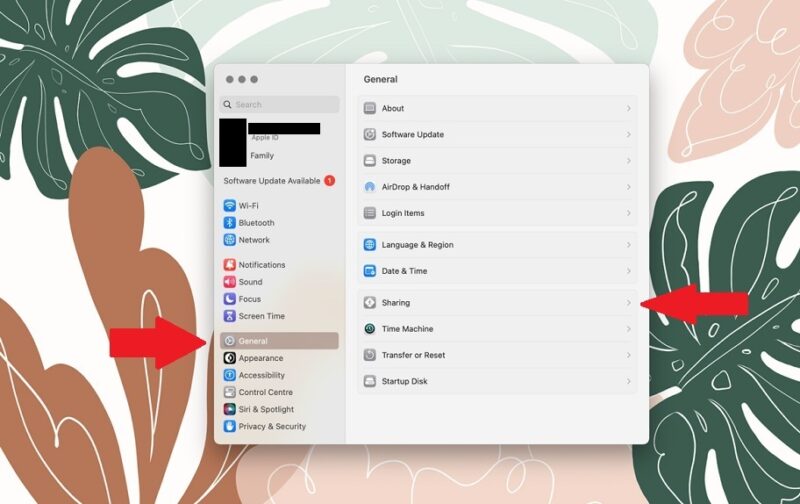Viewport: 800px width, 504px height.
Task: Click the window close button
Action: point(230,80)
